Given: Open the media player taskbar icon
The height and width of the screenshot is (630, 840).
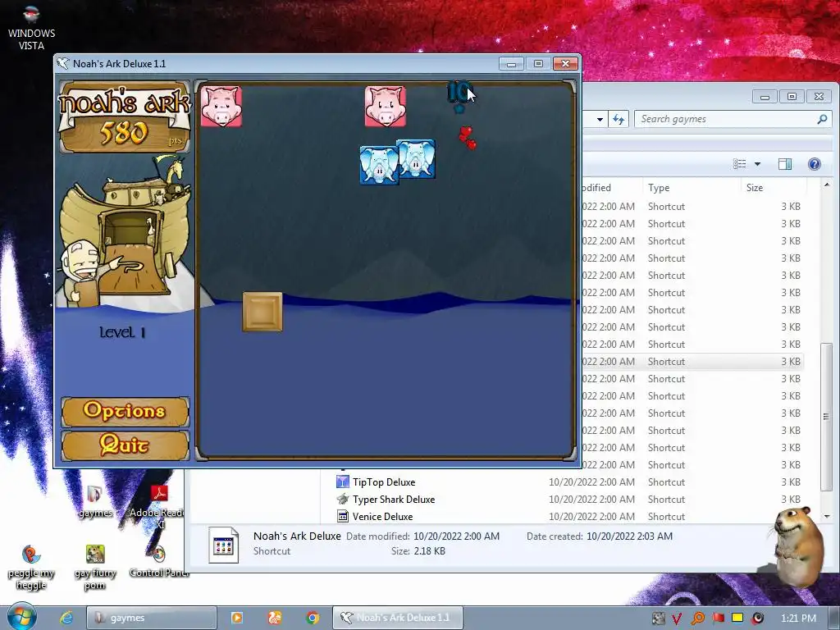Looking at the screenshot, I should point(237,618).
